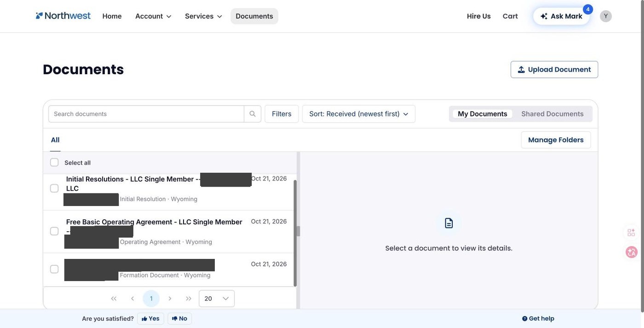Screen dimensions: 644x328
Task: Open the Filters button
Action: pyautogui.click(x=282, y=114)
